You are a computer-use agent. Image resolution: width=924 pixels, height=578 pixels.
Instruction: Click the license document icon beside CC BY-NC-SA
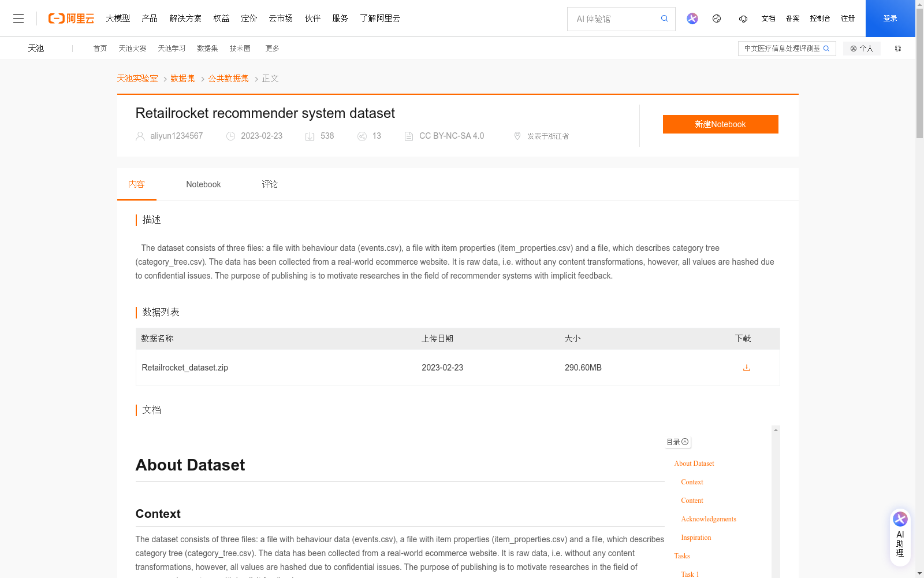pyautogui.click(x=409, y=136)
